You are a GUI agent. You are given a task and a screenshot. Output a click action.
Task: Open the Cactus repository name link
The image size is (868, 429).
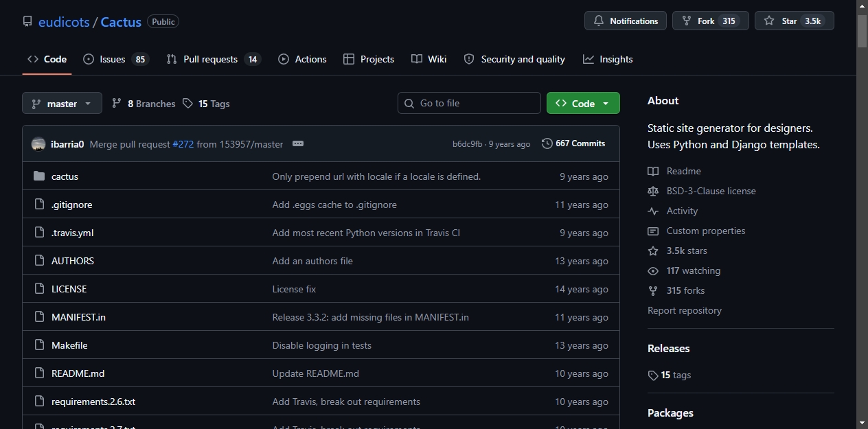pos(121,21)
